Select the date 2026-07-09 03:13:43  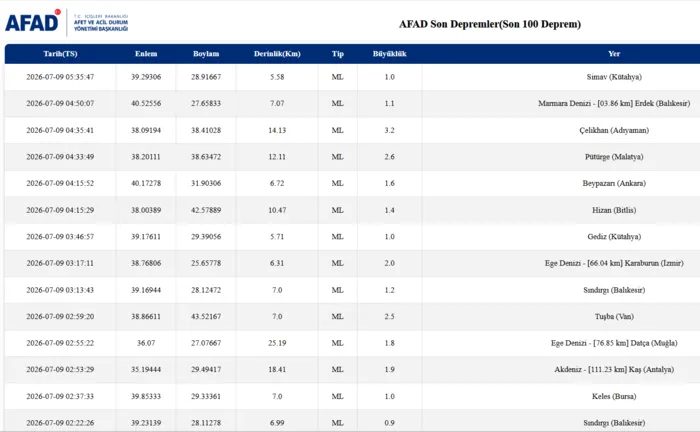tap(60, 290)
